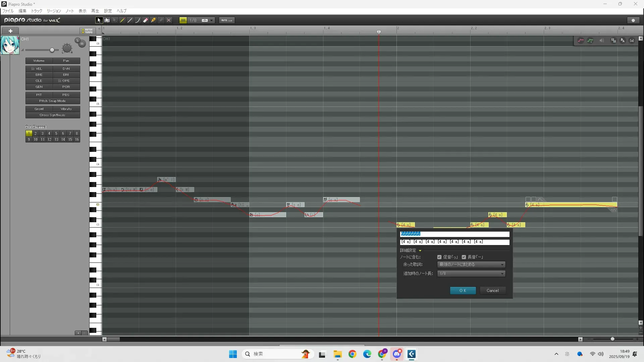Uncheck the 促音「っ」 checkbox
This screenshot has height=362, width=644.
pos(439,257)
